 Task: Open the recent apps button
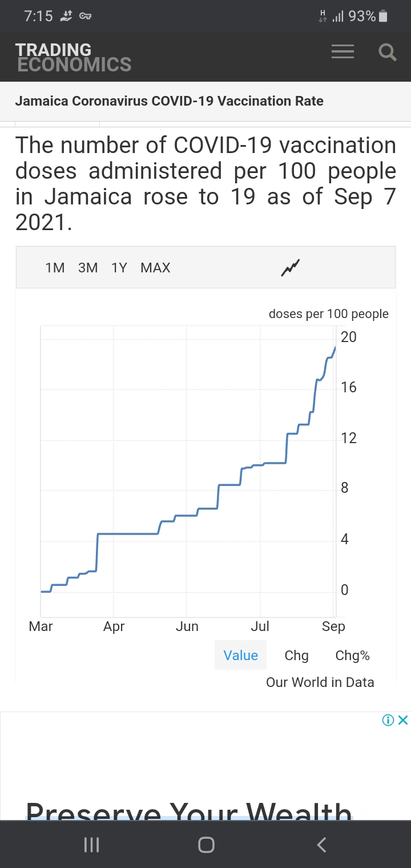coord(91,845)
